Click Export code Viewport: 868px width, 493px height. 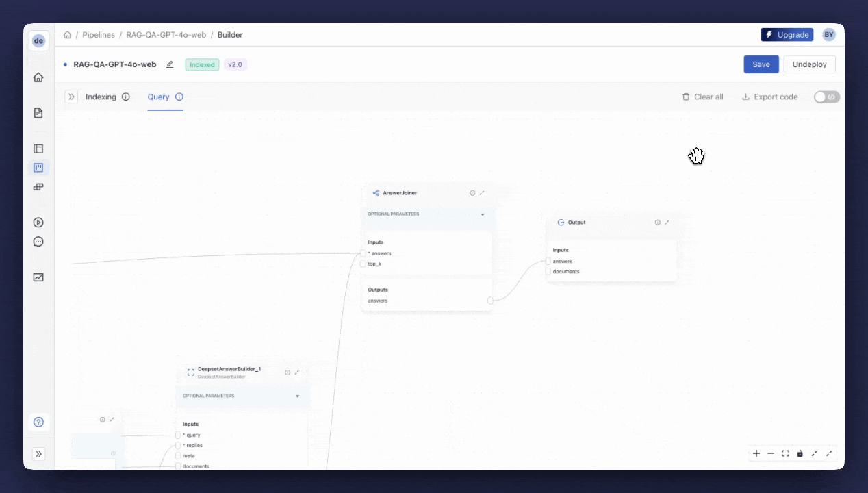point(769,97)
